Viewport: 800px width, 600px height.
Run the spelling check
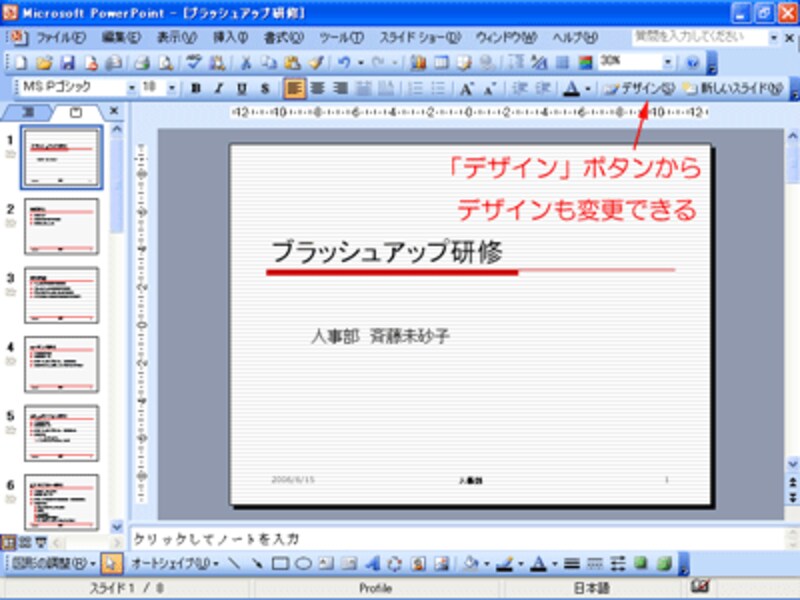(x=193, y=63)
